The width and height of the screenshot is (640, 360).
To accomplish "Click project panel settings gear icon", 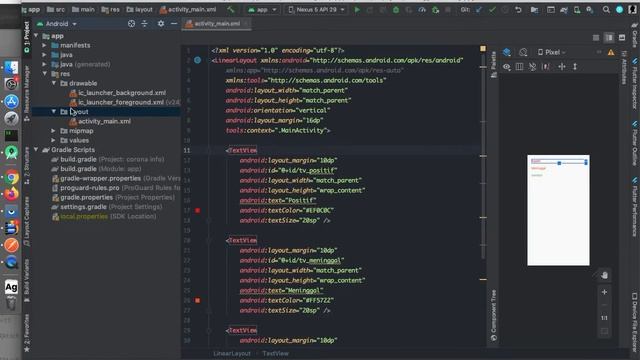I will [x=161, y=24].
